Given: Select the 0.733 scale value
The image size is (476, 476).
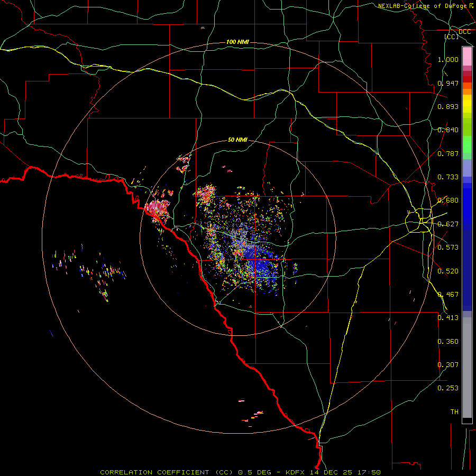Looking at the screenshot, I should pos(448,177).
